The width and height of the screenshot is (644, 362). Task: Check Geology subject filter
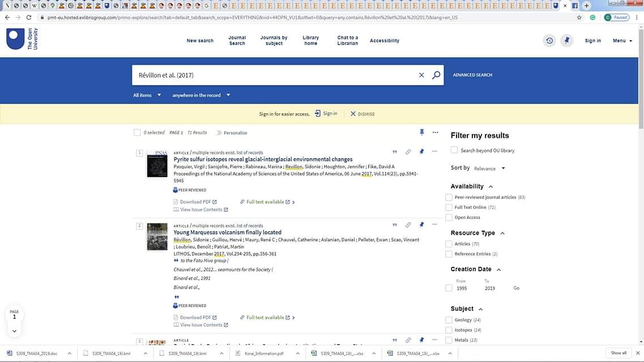tap(449, 320)
